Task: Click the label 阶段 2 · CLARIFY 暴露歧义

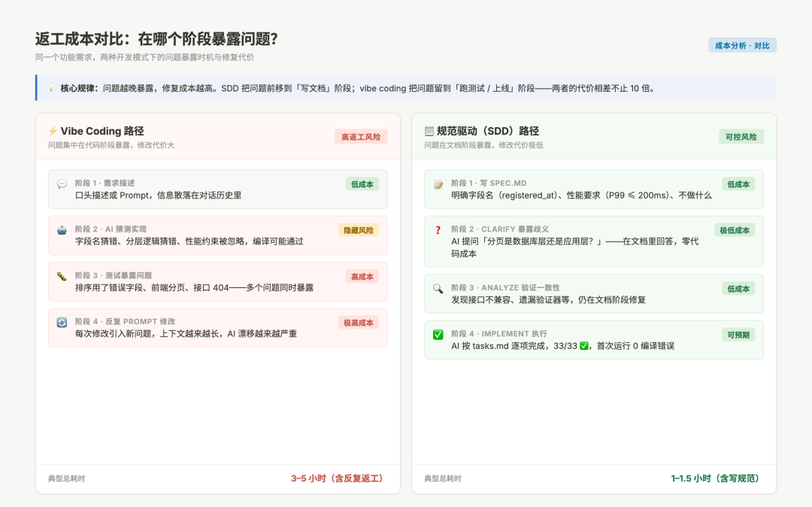Action: point(500,229)
